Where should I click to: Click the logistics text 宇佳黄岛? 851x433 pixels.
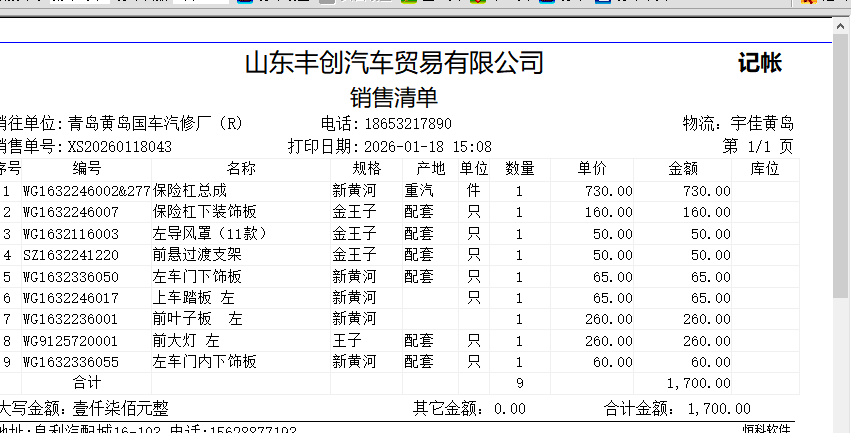[x=762, y=124]
